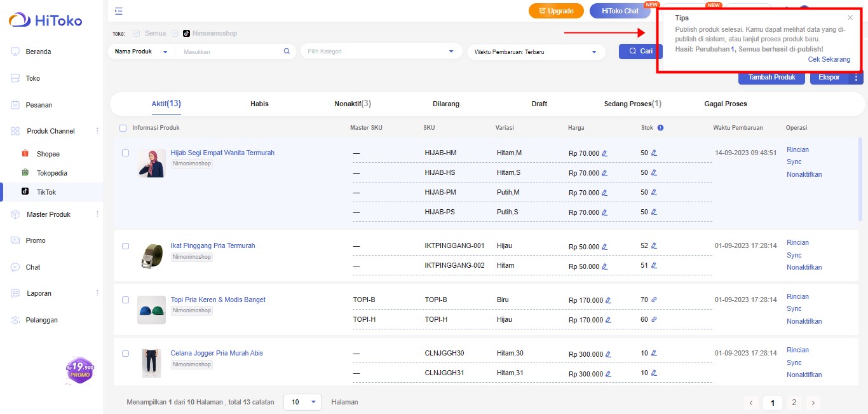Image resolution: width=868 pixels, height=414 pixels.
Task: Switch to the Nonaktif tab
Action: tap(352, 104)
